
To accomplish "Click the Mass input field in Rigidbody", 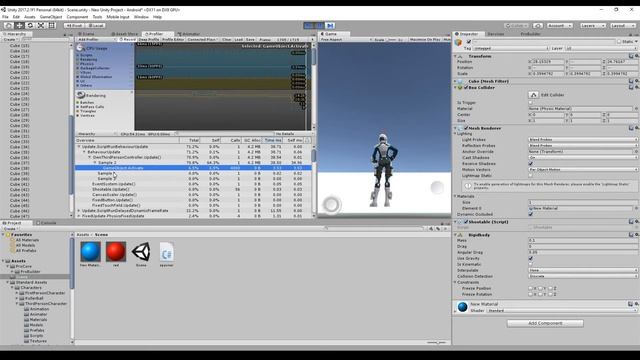I will [583, 240].
